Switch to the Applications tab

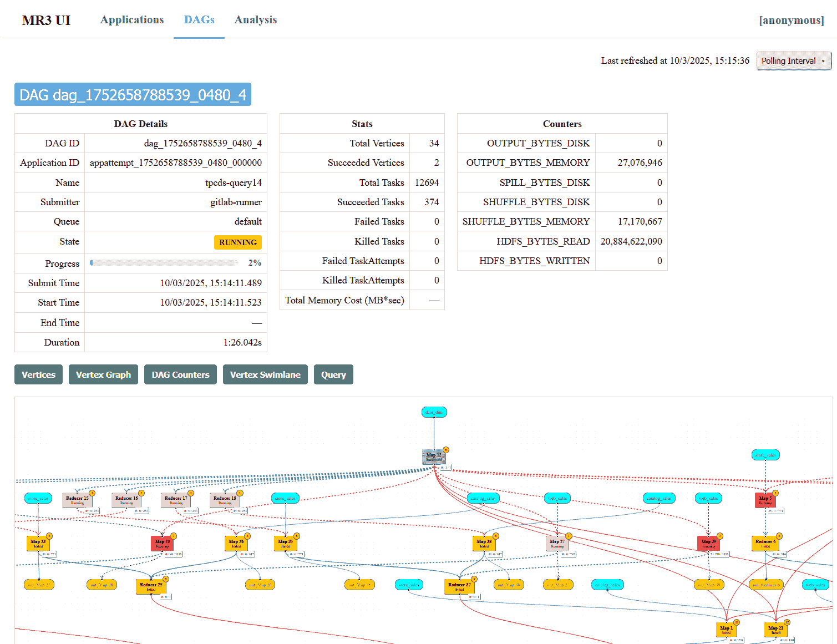tap(132, 20)
